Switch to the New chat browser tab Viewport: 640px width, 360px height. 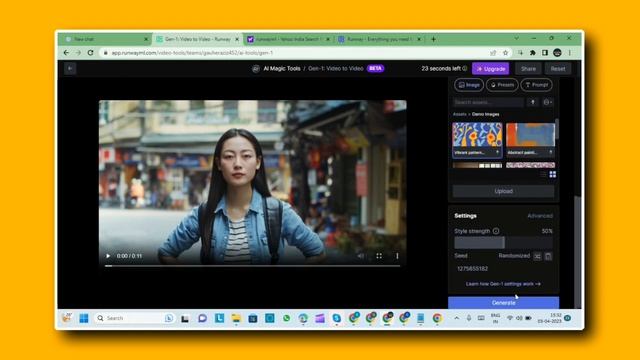[105, 39]
